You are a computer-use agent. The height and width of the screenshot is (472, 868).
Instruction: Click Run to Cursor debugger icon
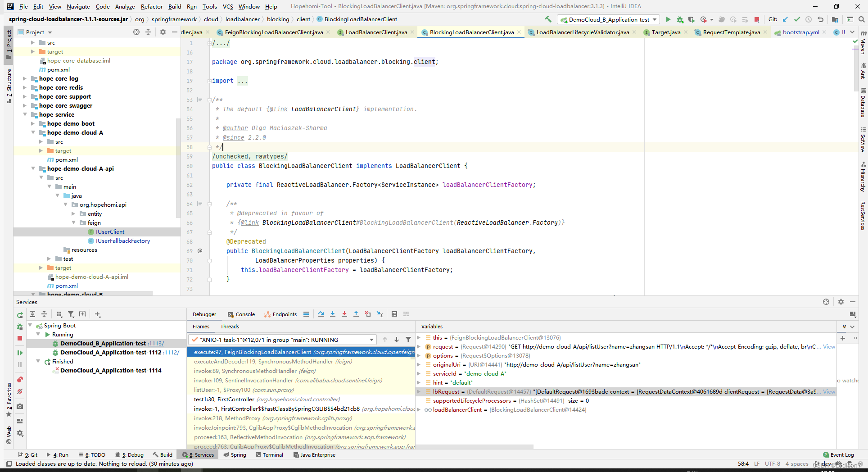click(380, 314)
